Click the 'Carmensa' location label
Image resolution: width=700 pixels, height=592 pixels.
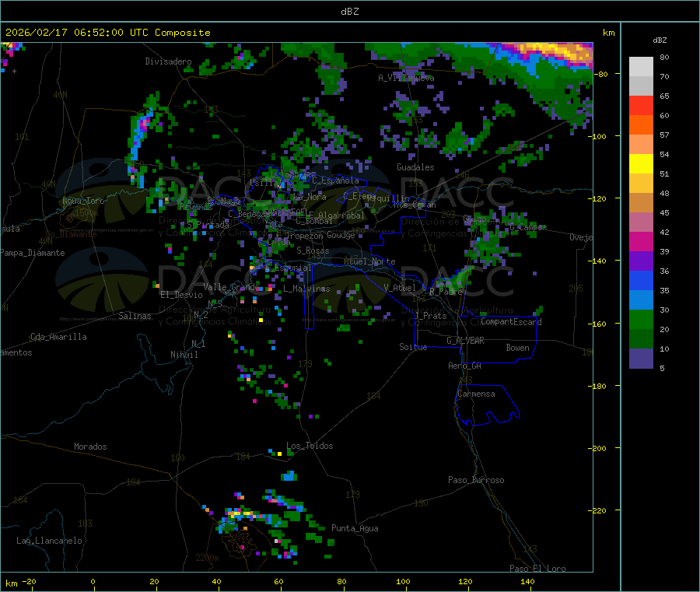(x=476, y=394)
